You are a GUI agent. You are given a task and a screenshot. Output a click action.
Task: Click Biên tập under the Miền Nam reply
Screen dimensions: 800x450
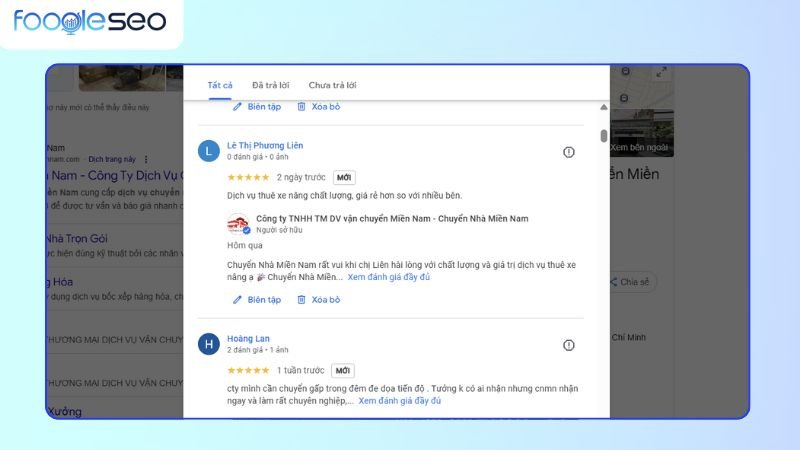pos(256,299)
